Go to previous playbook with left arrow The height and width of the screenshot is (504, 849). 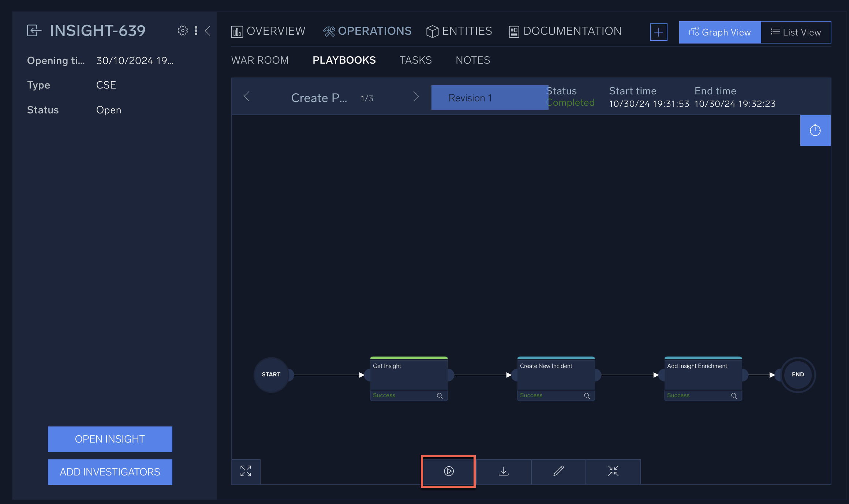pyautogui.click(x=247, y=97)
